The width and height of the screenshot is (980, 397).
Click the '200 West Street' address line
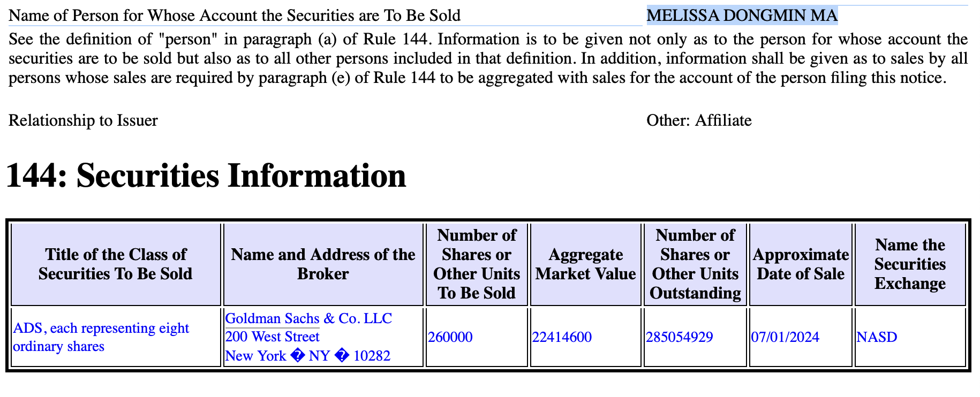272,337
